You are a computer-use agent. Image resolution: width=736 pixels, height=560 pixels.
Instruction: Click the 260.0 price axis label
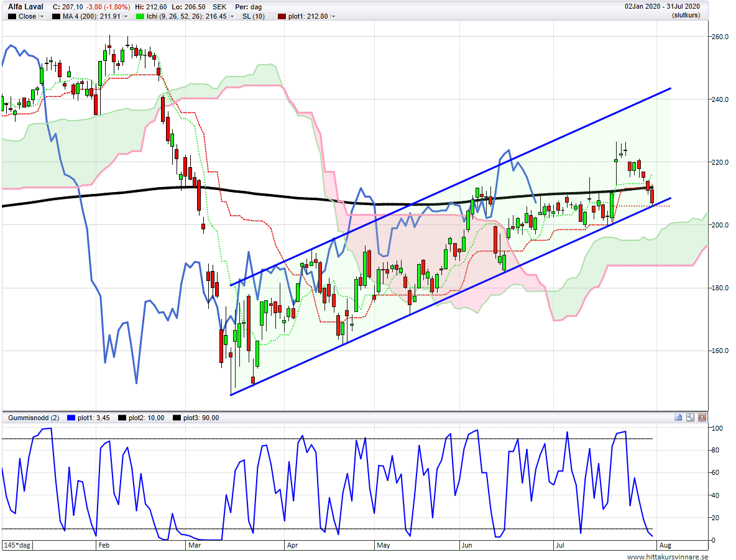(720, 37)
